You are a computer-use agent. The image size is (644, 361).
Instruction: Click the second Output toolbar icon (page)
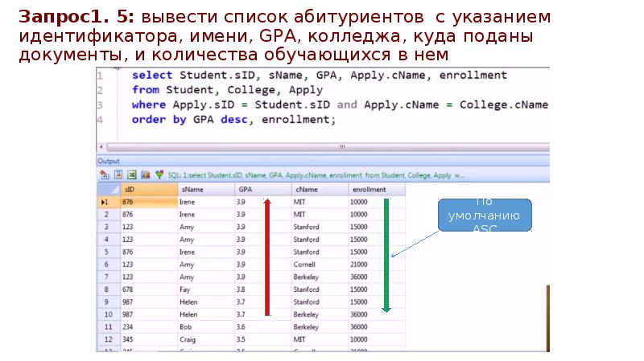coord(118,174)
